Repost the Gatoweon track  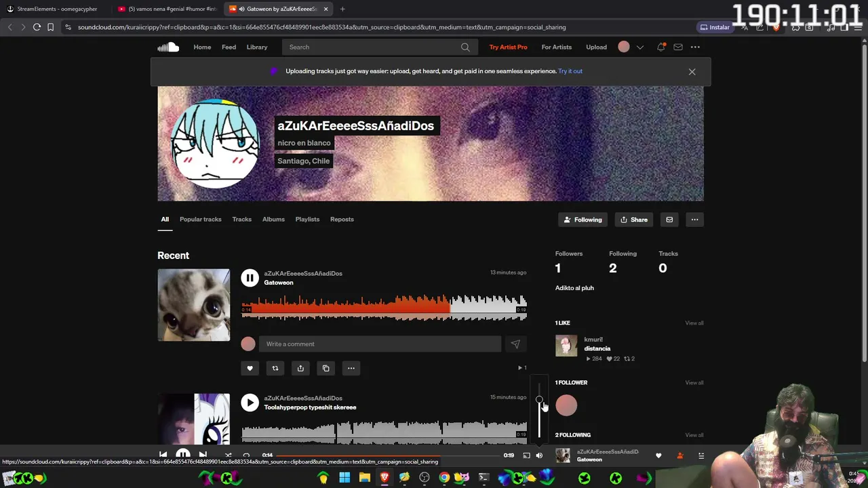[275, 368]
